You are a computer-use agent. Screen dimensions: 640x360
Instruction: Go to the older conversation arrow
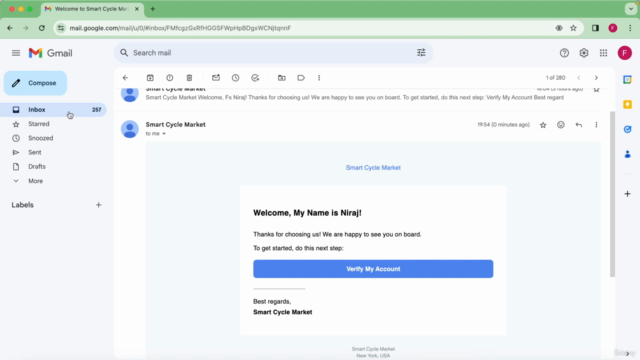pyautogui.click(x=596, y=78)
